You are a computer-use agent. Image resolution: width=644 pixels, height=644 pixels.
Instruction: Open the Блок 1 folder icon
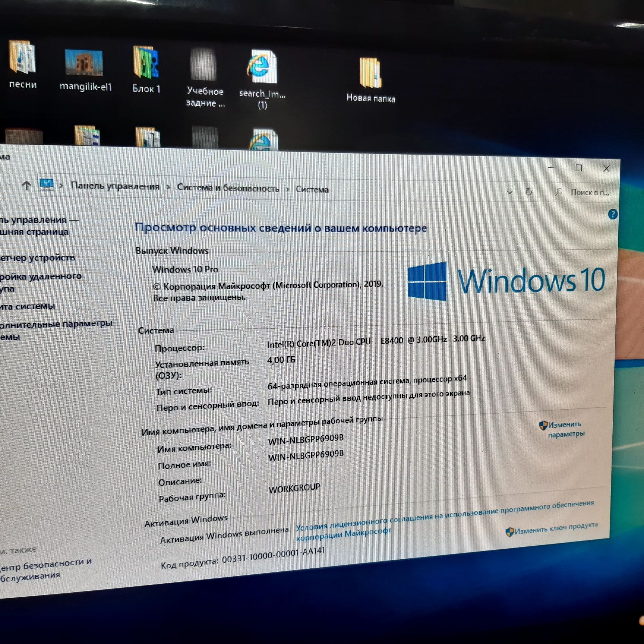tap(146, 70)
